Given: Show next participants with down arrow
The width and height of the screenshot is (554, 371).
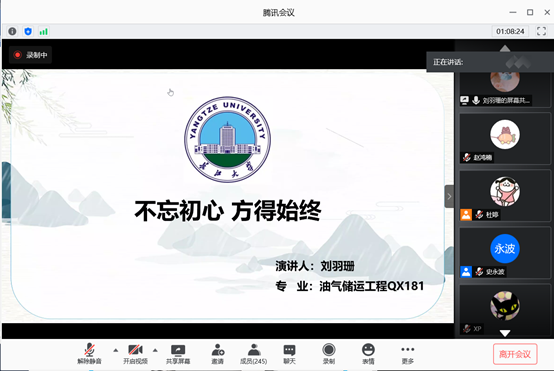Looking at the screenshot, I should click(x=505, y=333).
